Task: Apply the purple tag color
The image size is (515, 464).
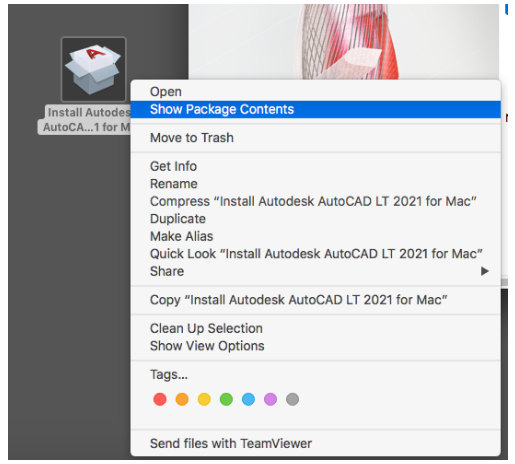Action: [270, 399]
